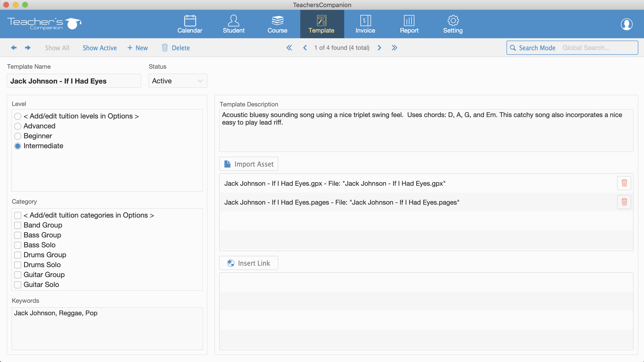Click the Teacher's Companion logo
This screenshot has width=644, height=362.
tap(44, 24)
